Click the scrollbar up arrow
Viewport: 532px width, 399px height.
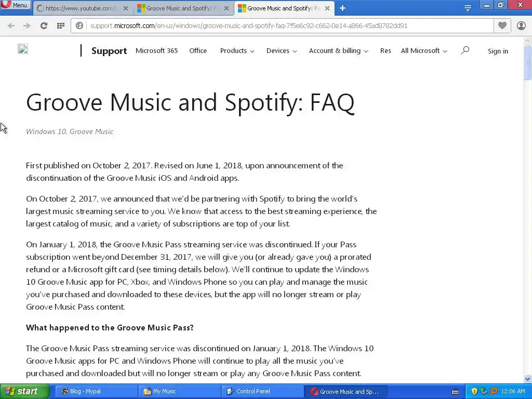[x=527, y=41]
